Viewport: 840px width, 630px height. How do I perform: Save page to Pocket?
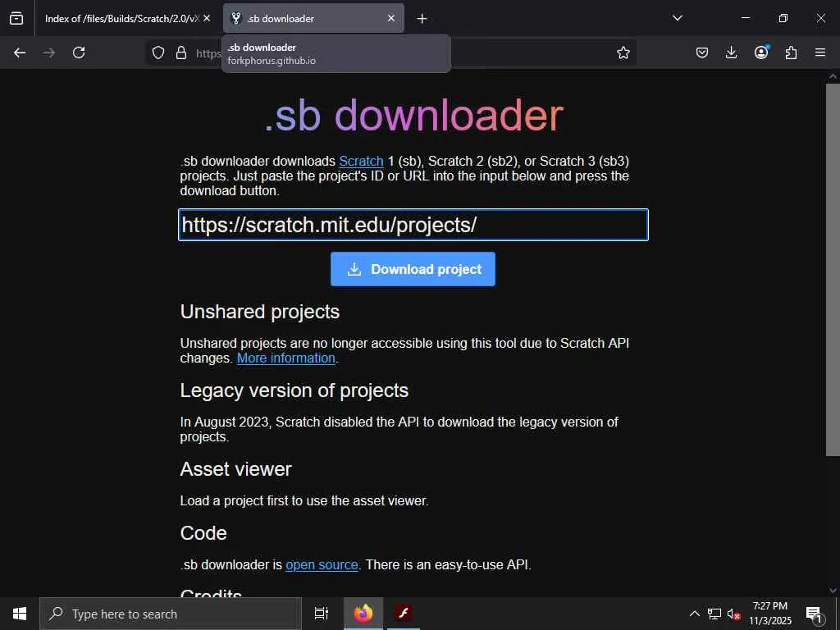[x=702, y=52]
